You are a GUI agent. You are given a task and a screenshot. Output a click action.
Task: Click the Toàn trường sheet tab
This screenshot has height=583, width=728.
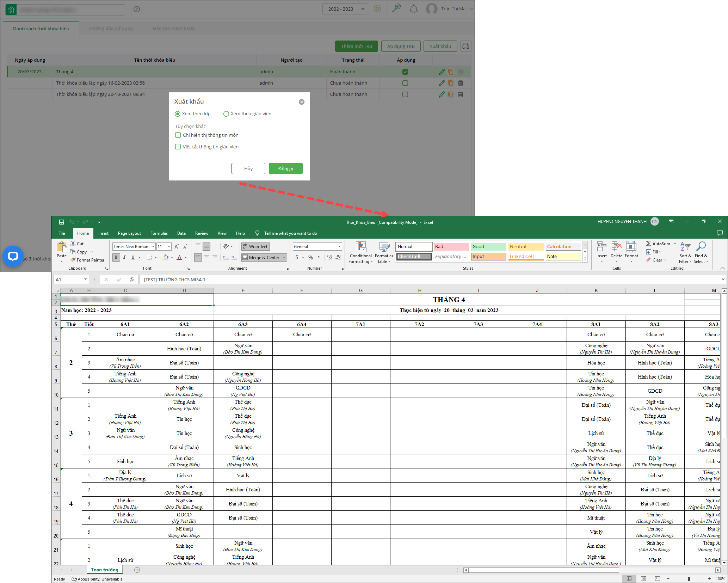tap(104, 570)
